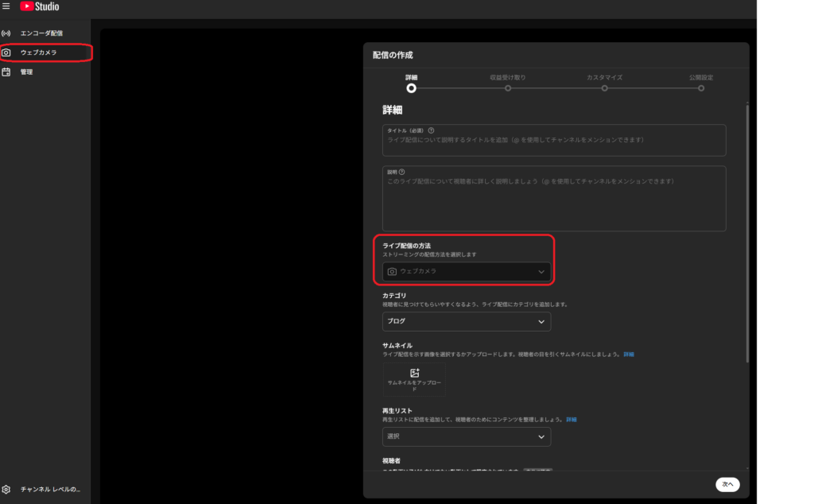Open the hamburger menu in YouTube Studio
The width and height of the screenshot is (814, 504).
[x=6, y=6]
